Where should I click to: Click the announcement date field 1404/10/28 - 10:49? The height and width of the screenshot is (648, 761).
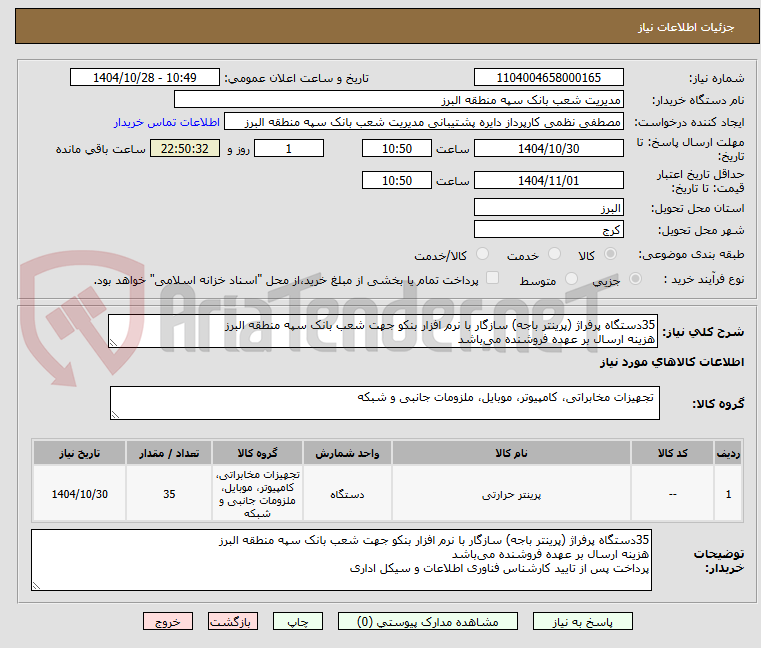tap(145, 78)
